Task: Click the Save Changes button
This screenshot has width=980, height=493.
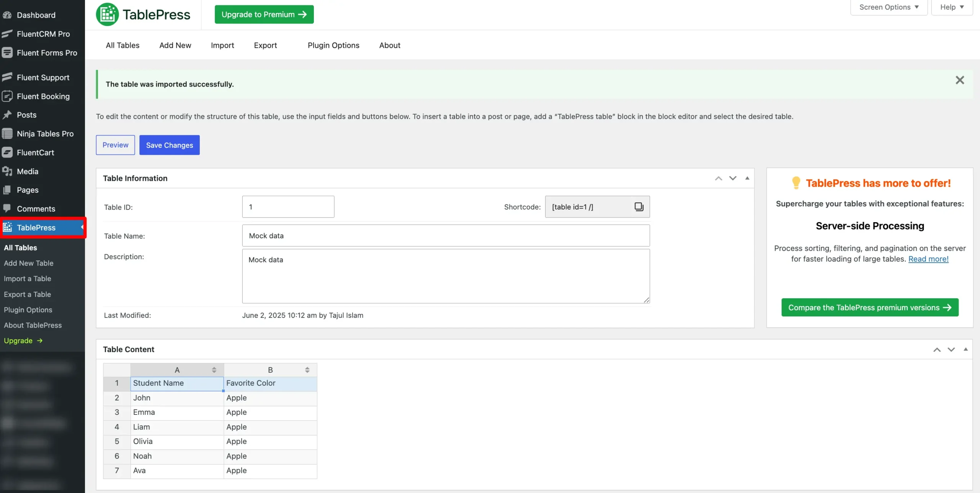Action: pyautogui.click(x=170, y=145)
